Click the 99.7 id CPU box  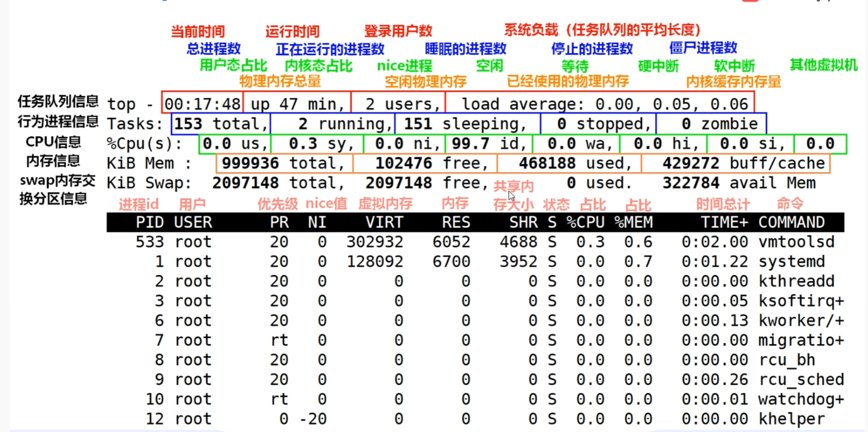pos(488,144)
